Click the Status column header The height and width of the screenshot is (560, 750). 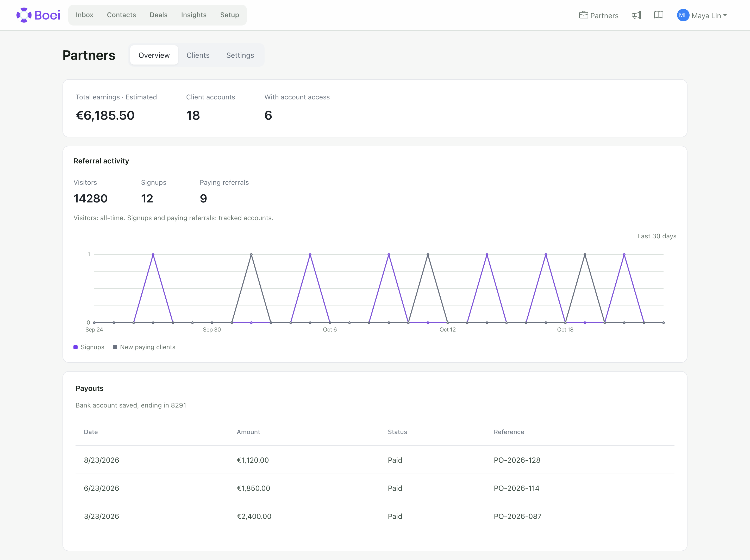(397, 432)
